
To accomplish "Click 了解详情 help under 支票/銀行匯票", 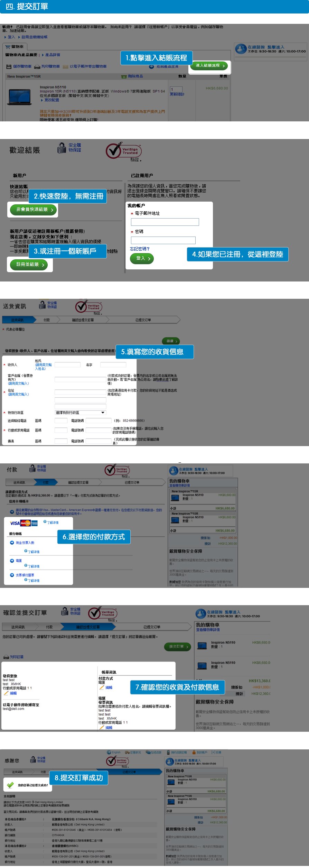I will 26,580.
